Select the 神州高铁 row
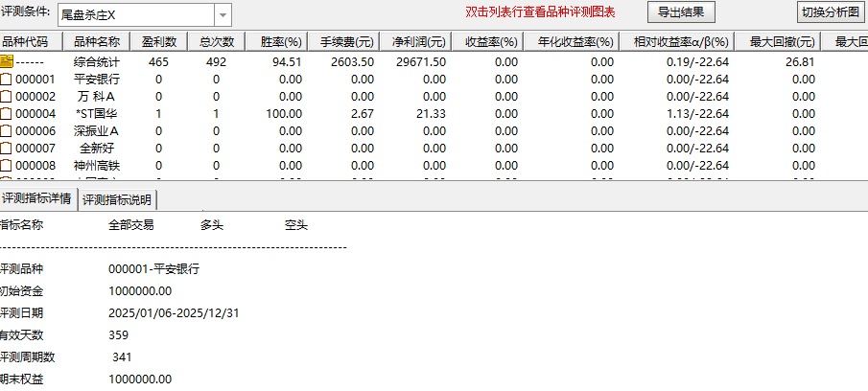 tap(96, 166)
